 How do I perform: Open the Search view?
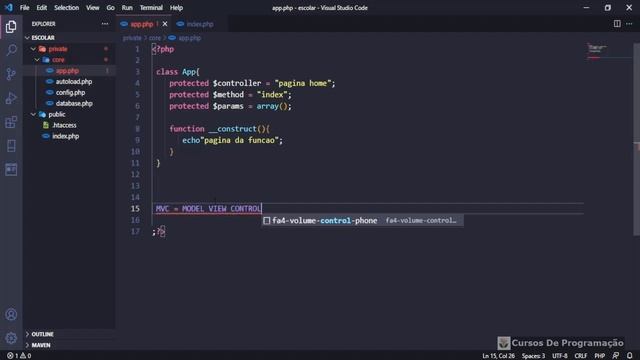click(x=11, y=50)
